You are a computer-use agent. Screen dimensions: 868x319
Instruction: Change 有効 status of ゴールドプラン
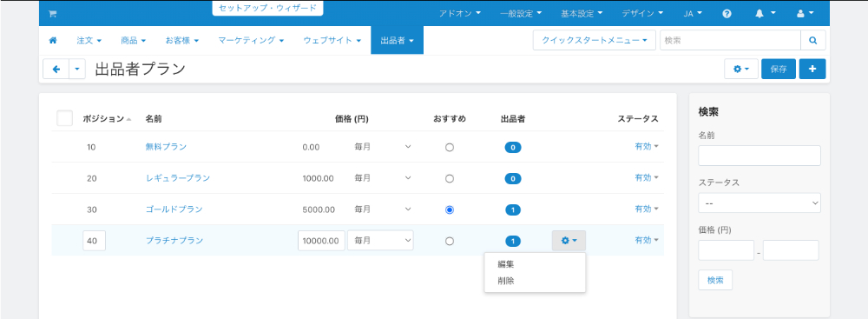(x=647, y=209)
